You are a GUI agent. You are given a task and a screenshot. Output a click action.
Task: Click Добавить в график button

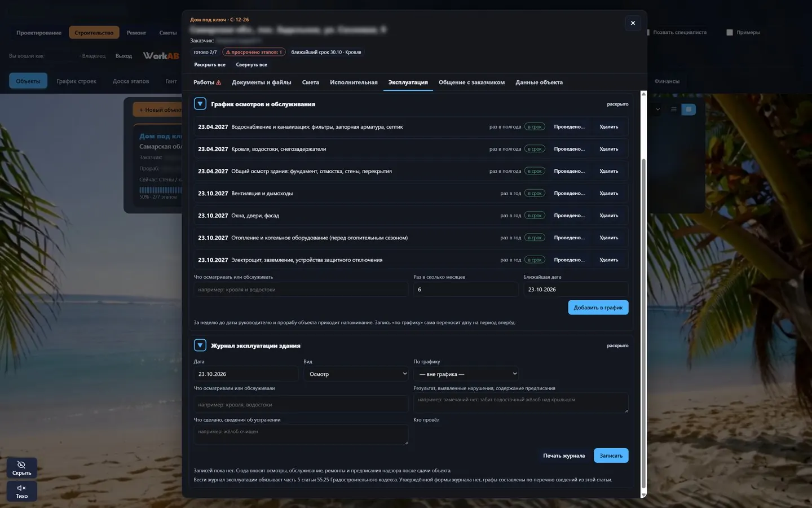(598, 308)
